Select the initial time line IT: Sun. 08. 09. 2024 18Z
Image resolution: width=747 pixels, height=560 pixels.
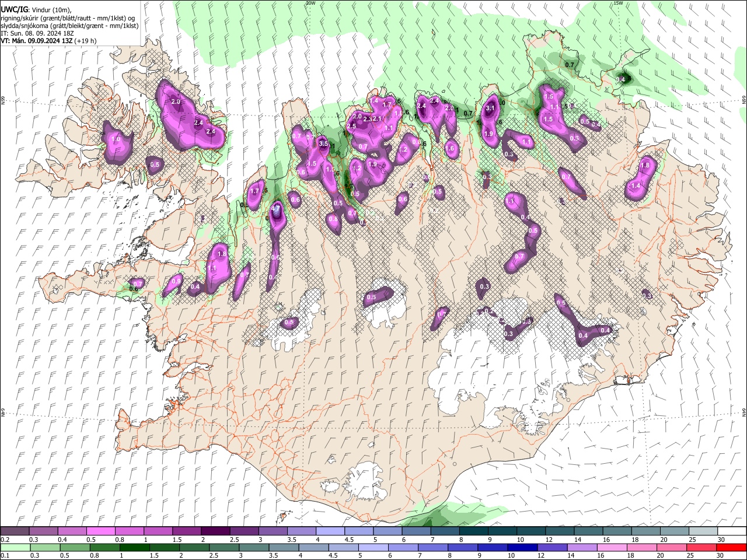pos(37,33)
